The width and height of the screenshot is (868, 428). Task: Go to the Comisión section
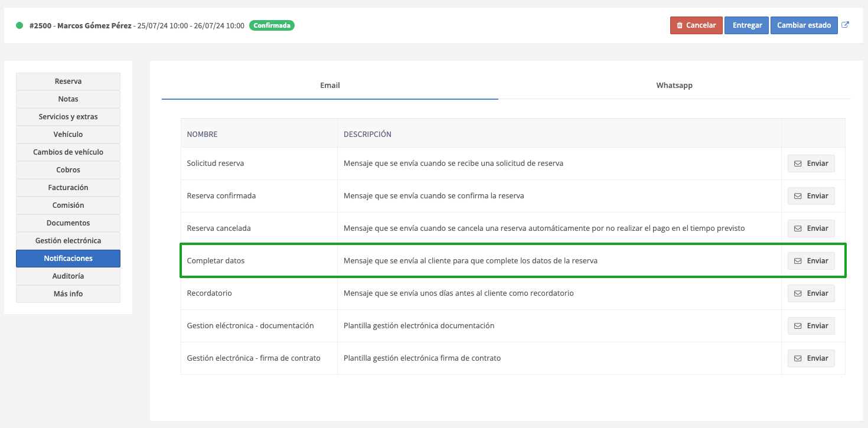68,205
